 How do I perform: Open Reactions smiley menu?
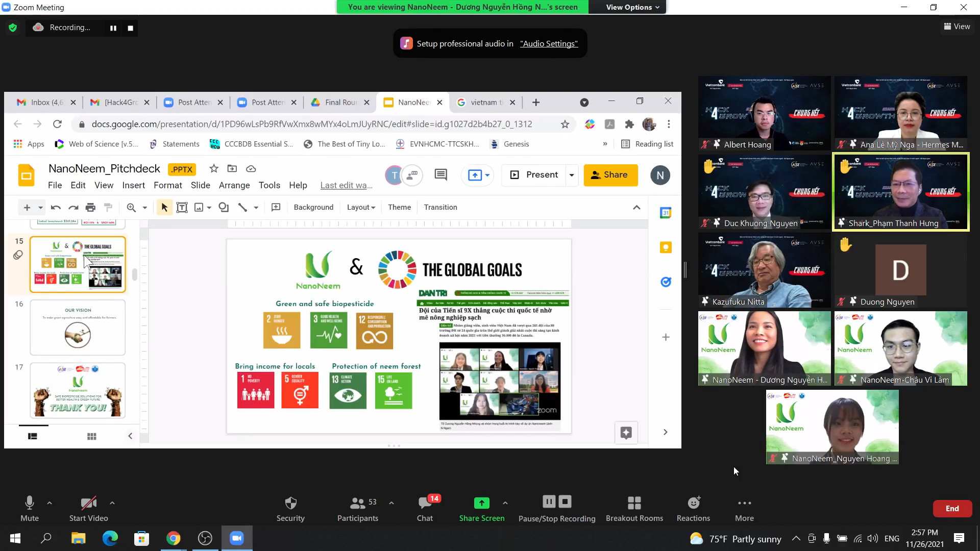(x=693, y=504)
